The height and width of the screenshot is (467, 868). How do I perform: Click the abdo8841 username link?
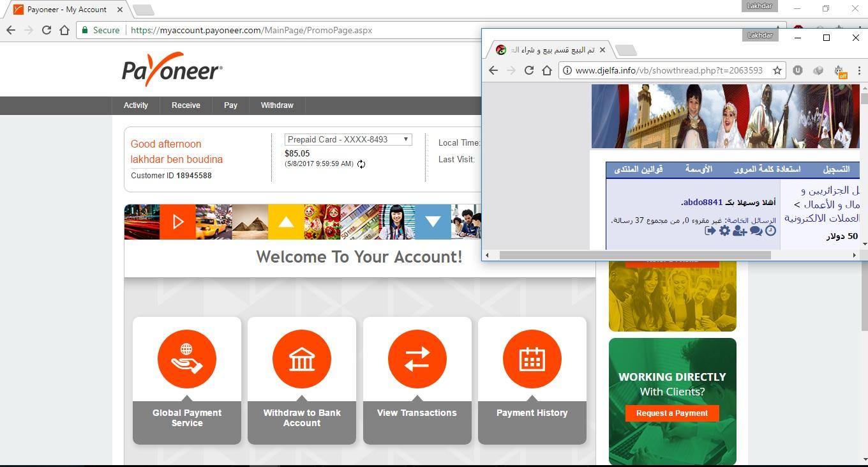(x=703, y=203)
